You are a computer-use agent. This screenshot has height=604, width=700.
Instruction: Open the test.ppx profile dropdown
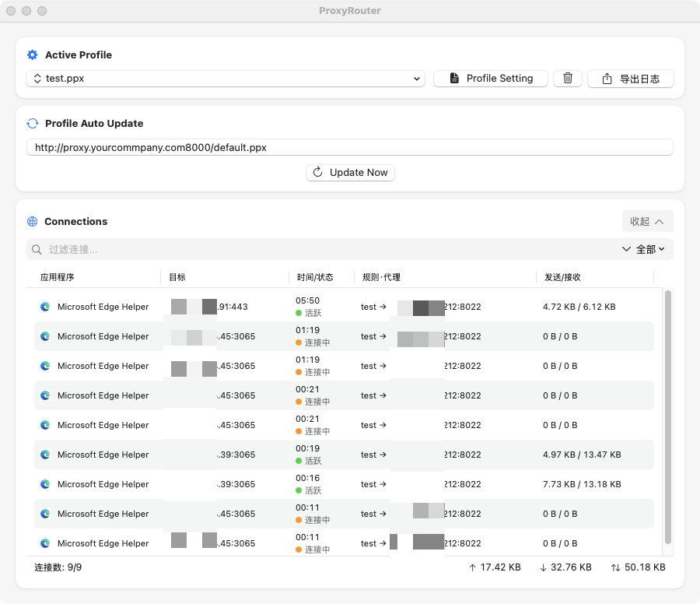pos(225,79)
